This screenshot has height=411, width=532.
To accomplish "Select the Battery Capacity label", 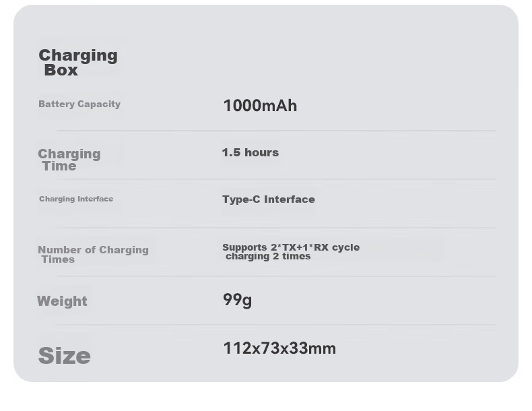I will (79, 104).
